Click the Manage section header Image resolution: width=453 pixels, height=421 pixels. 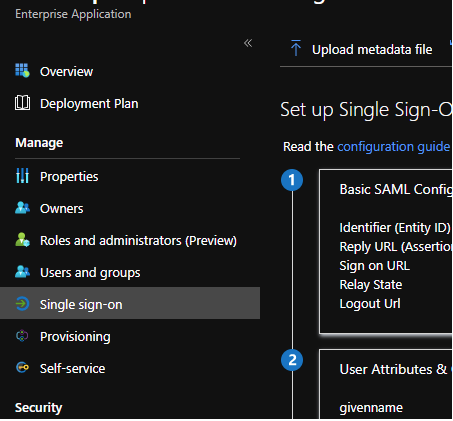(39, 143)
